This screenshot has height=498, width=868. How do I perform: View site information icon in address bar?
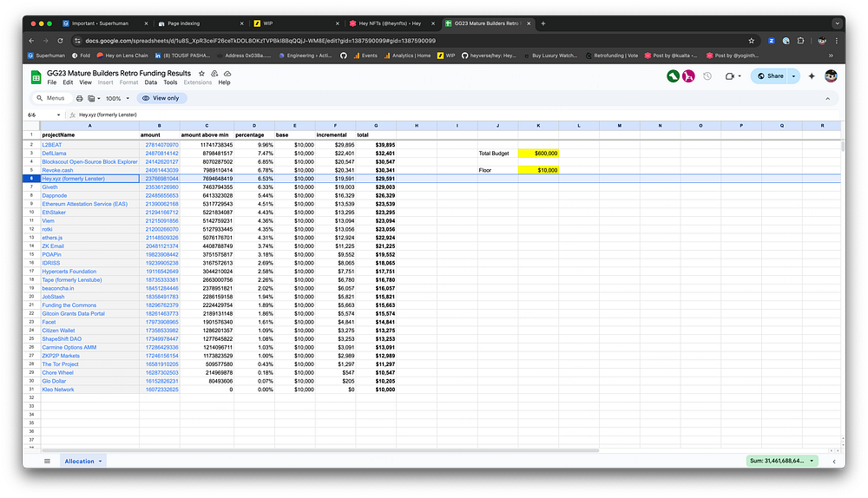[77, 41]
